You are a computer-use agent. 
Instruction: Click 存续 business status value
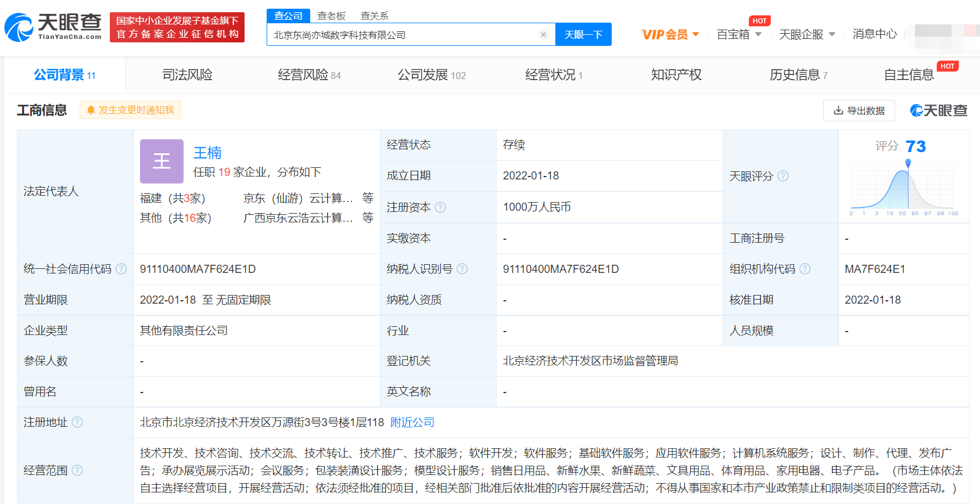coord(514,145)
